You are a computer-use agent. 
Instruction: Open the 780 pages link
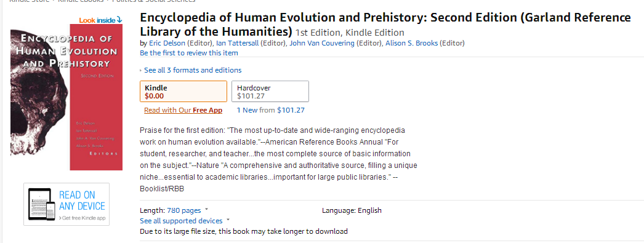tap(184, 210)
